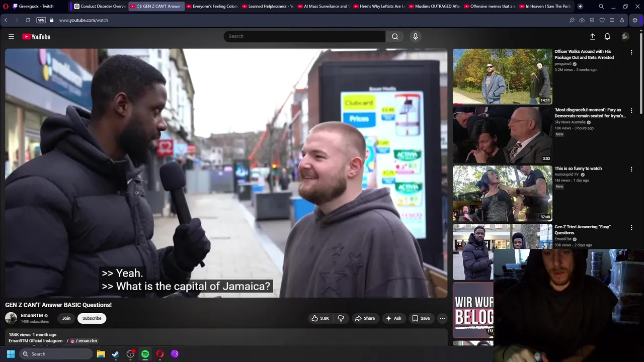Image resolution: width=644 pixels, height=362 pixels.
Task: Start voice search with the microphone icon
Action: point(415,36)
